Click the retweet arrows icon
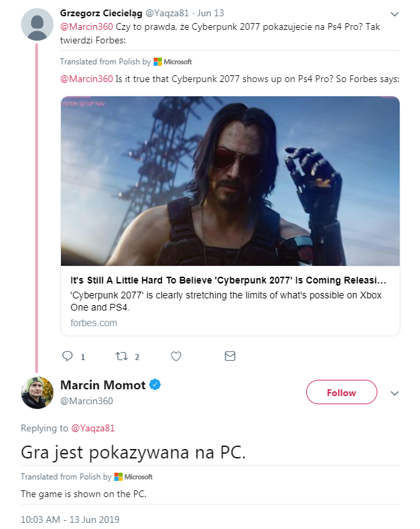Image resolution: width=420 pixels, height=529 pixels. [x=122, y=356]
